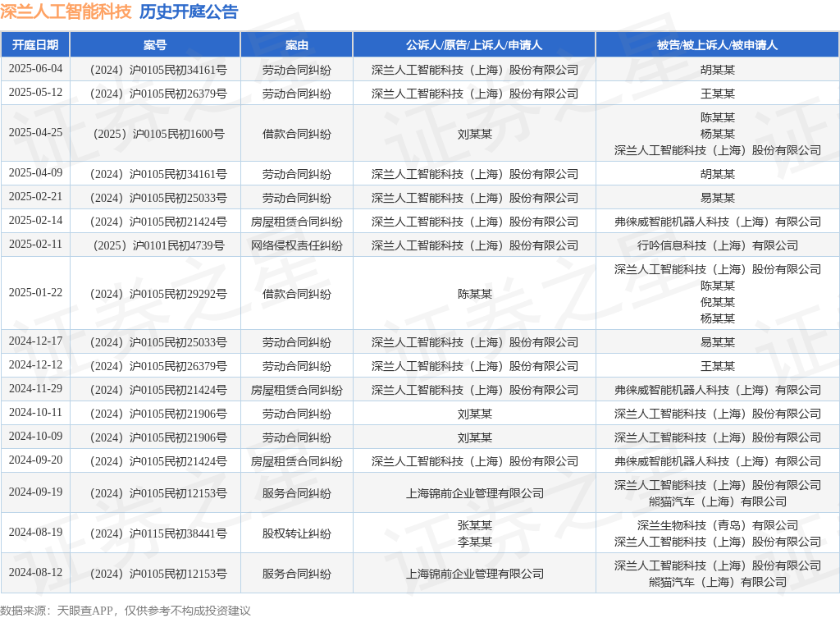The image size is (840, 618).
Task: Click the 数据来源 footer note
Action: 125,610
